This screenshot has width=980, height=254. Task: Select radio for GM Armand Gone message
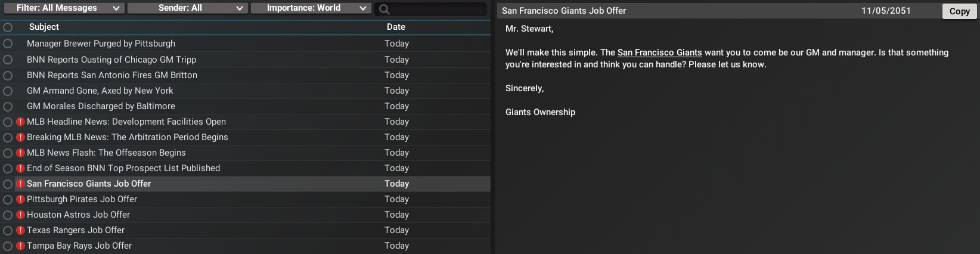(x=8, y=91)
